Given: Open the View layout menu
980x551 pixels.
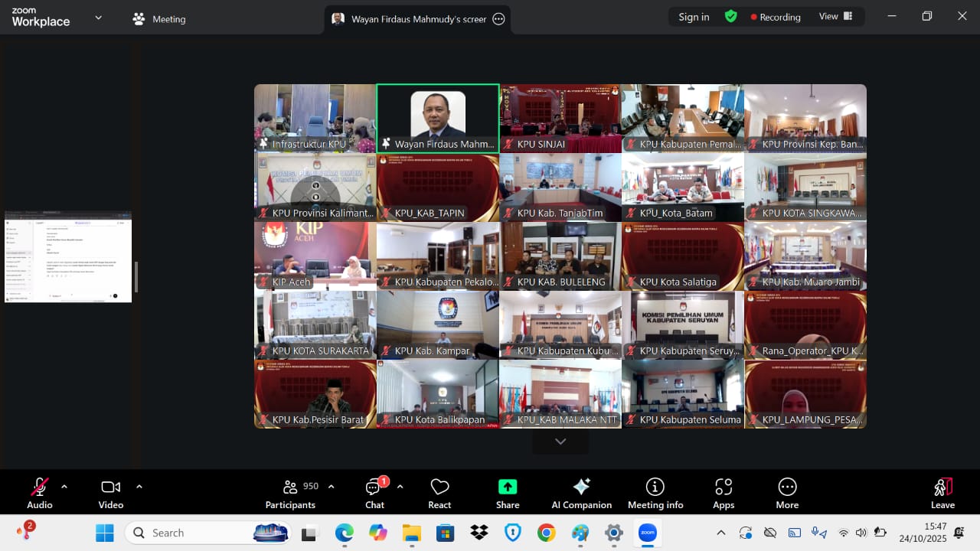Looking at the screenshot, I should pyautogui.click(x=835, y=17).
